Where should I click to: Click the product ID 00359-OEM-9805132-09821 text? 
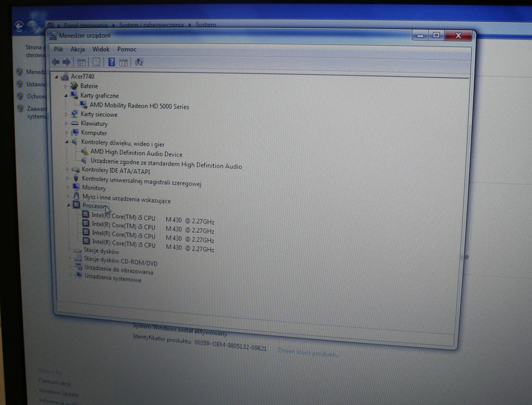point(230,345)
